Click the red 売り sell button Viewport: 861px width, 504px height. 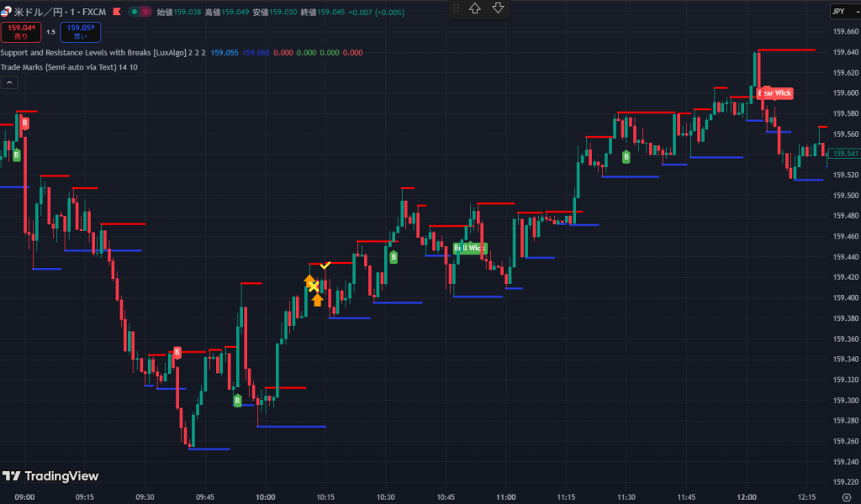point(20,32)
